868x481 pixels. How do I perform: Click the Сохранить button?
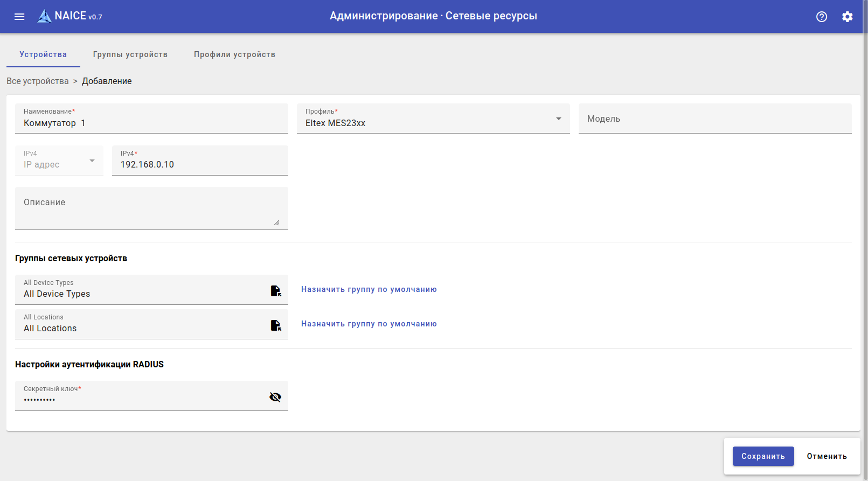click(x=763, y=456)
